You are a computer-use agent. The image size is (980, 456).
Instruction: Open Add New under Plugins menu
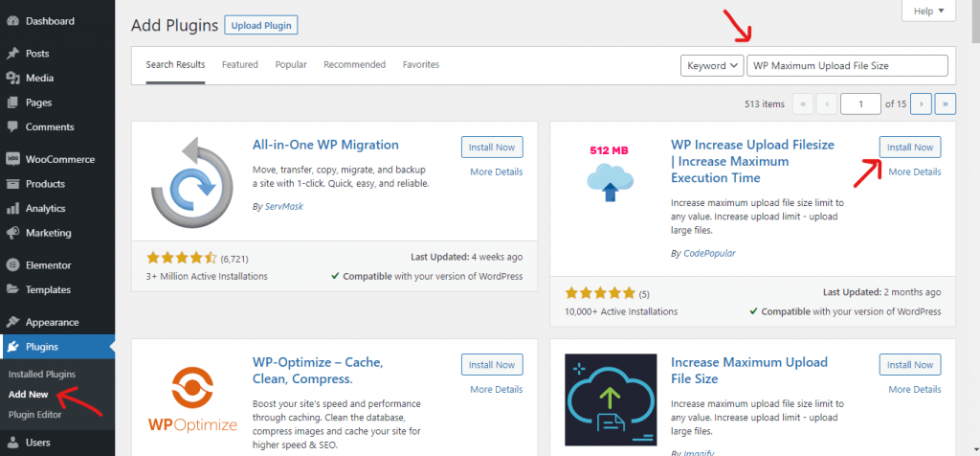[28, 394]
